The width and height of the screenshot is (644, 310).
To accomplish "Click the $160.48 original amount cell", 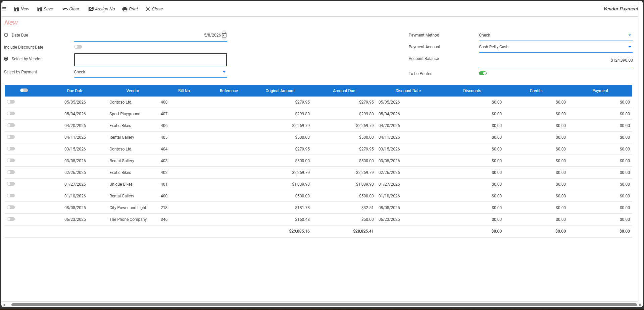I will [302, 220].
